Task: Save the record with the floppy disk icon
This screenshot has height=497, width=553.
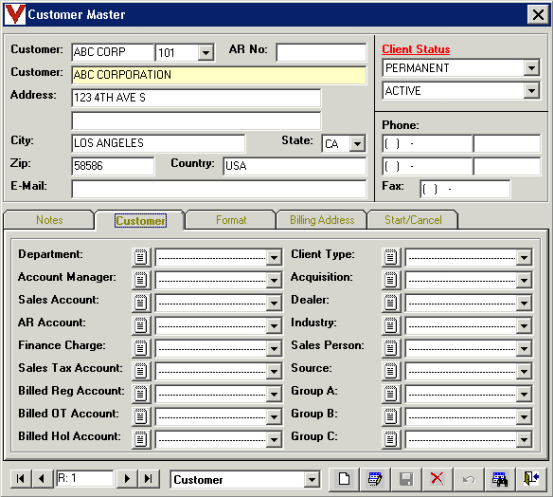Action: click(x=406, y=479)
